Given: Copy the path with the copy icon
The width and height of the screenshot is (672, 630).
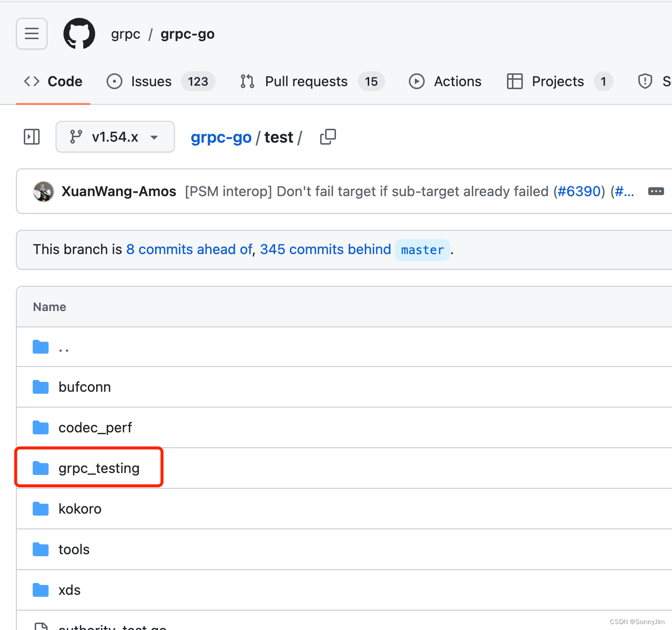Looking at the screenshot, I should click(328, 137).
